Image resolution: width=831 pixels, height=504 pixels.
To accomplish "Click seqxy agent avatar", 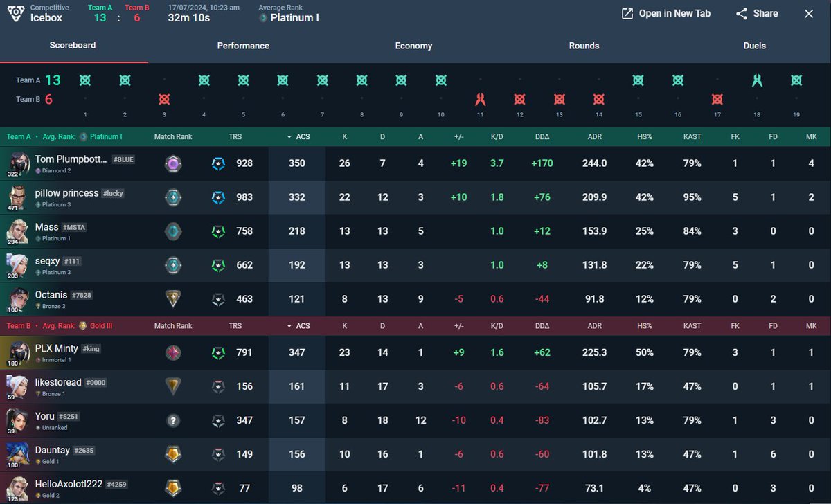I will pyautogui.click(x=19, y=265).
